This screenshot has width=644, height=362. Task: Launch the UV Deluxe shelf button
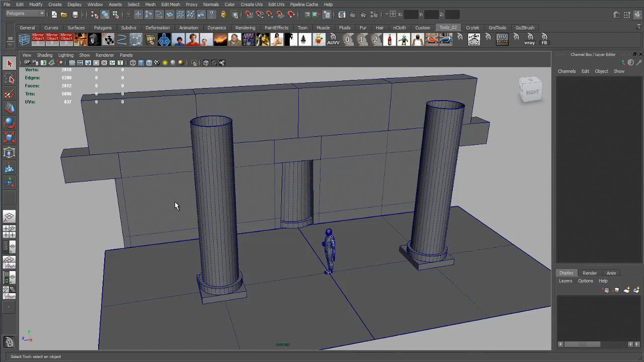[x=502, y=39]
